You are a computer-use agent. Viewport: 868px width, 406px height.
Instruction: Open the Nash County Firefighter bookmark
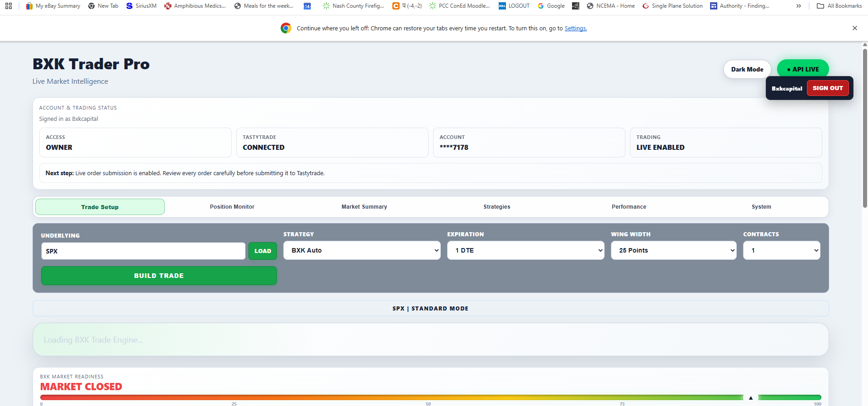tap(353, 6)
